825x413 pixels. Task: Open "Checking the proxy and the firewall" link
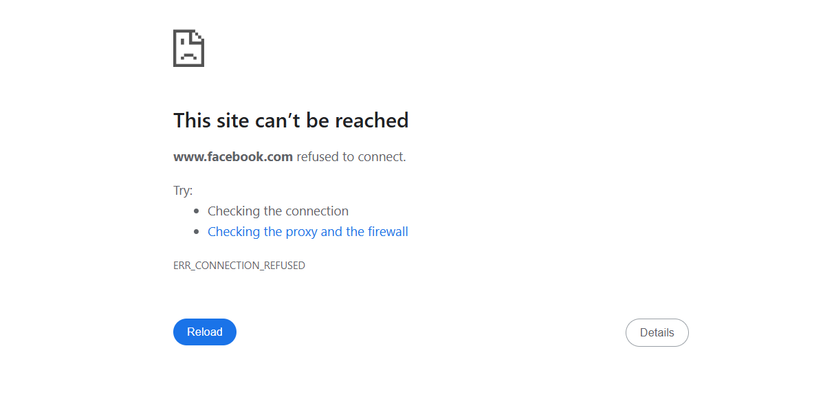click(x=307, y=232)
